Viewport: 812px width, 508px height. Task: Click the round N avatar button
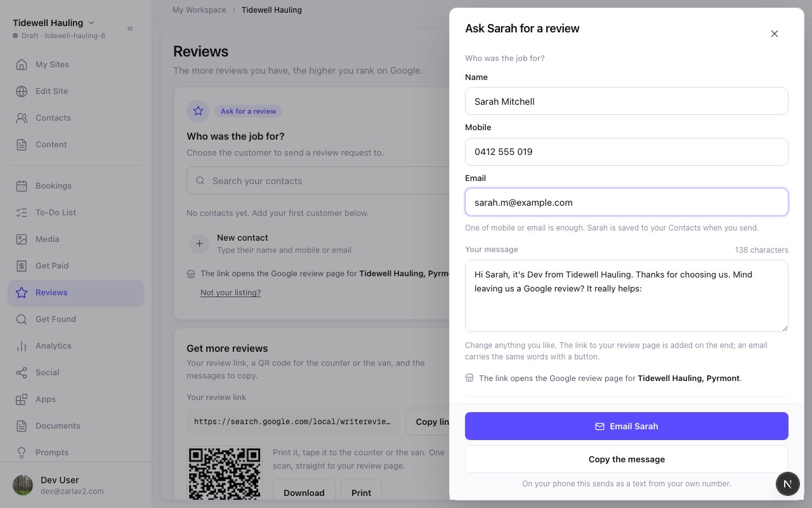click(x=787, y=484)
